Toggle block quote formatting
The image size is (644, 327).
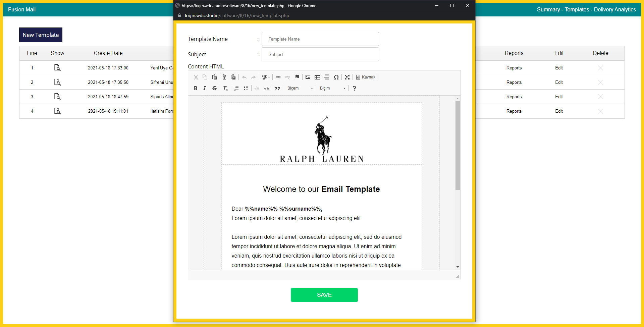tap(277, 88)
